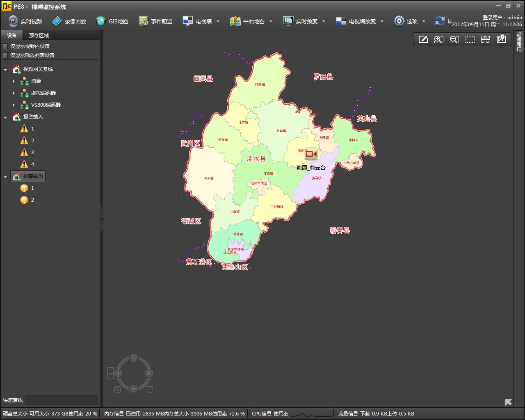This screenshot has width=525, height=420.
Task: Open 实时预案 toolbar item
Action: pyautogui.click(x=300, y=21)
